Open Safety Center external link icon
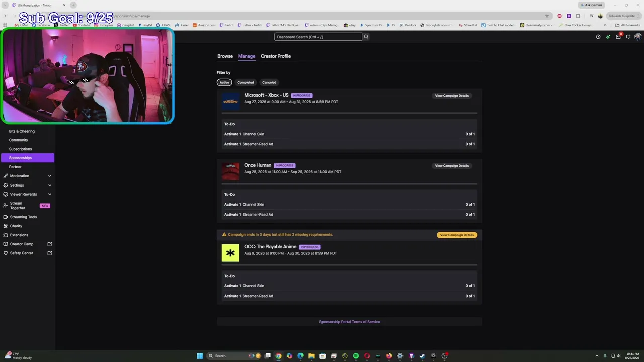 (x=50, y=253)
